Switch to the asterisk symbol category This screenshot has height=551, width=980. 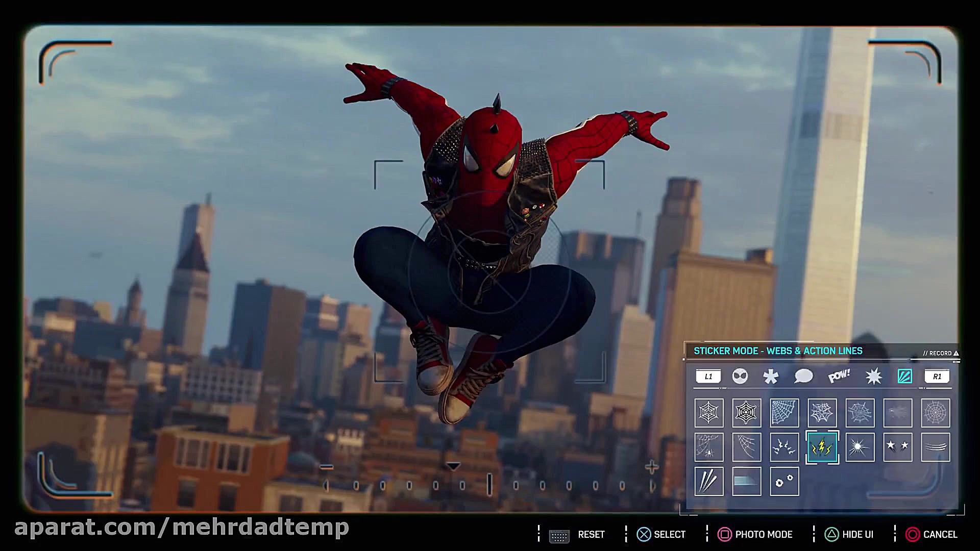[x=771, y=377]
